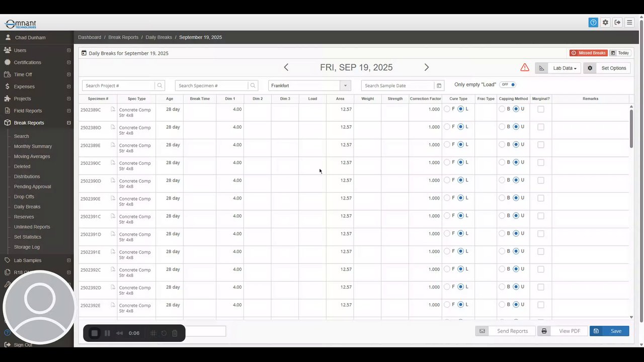Click the search icon for Specimen number
The width and height of the screenshot is (644, 362).
pyautogui.click(x=253, y=85)
